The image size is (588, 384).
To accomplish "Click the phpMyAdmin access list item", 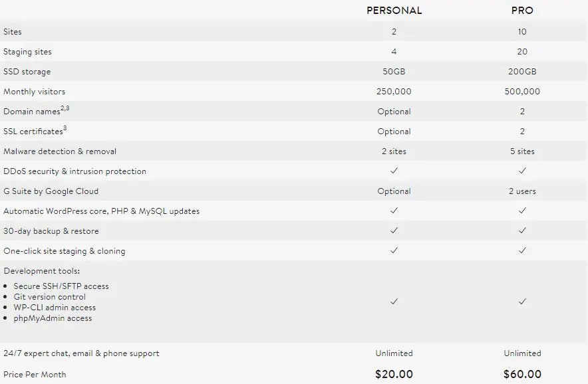I will click(53, 318).
